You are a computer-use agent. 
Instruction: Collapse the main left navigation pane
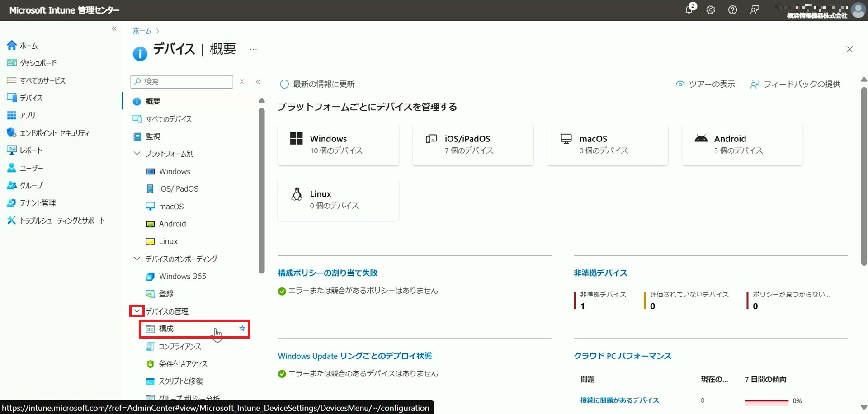[114, 28]
